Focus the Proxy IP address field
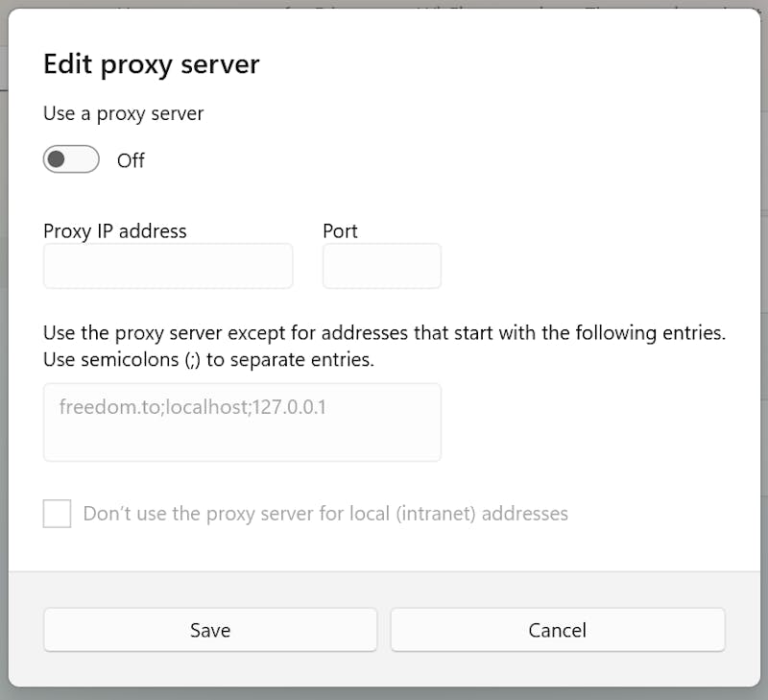The image size is (768, 700). 168,266
